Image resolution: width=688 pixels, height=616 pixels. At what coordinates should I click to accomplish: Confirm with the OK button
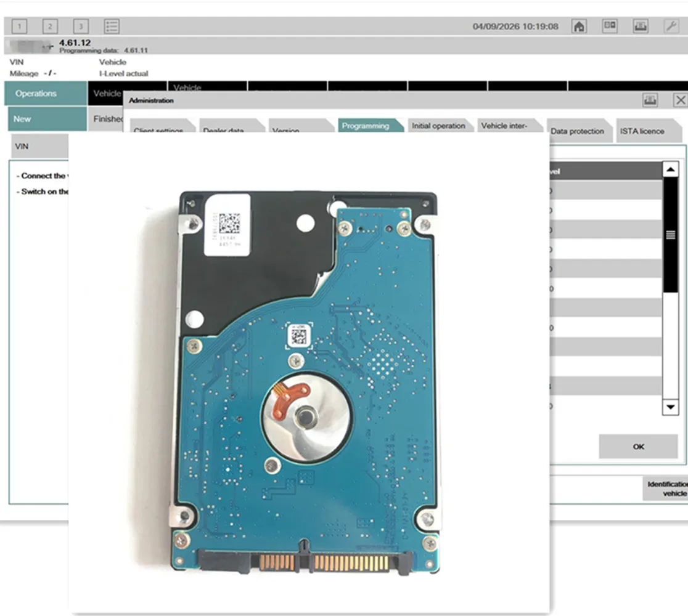(639, 447)
